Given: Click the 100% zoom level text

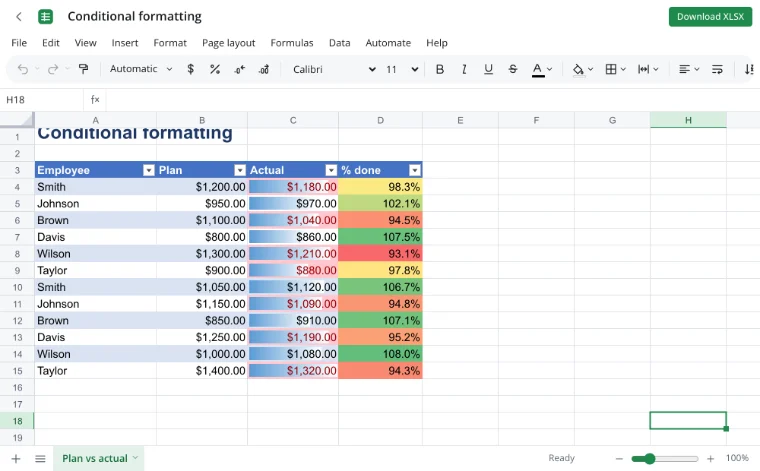Looking at the screenshot, I should point(737,458).
